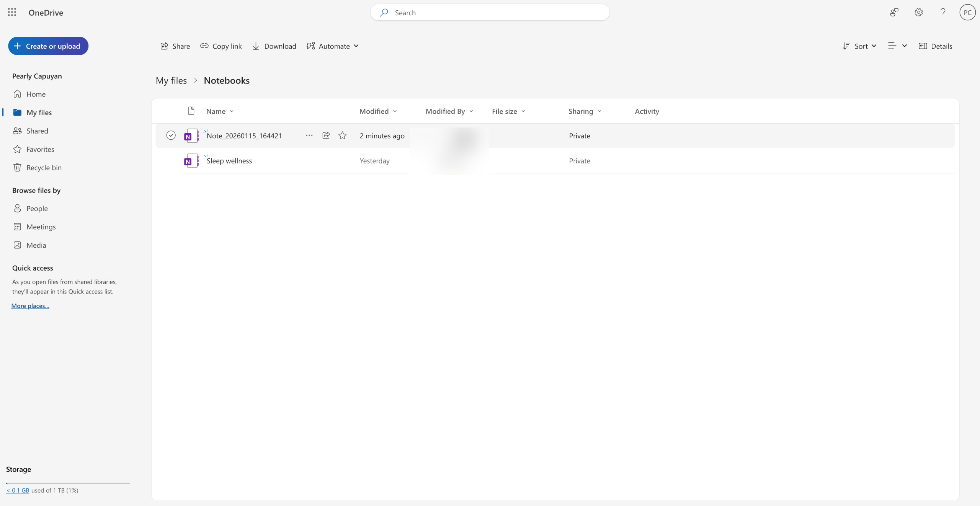Click the Create or upload button

(x=48, y=46)
